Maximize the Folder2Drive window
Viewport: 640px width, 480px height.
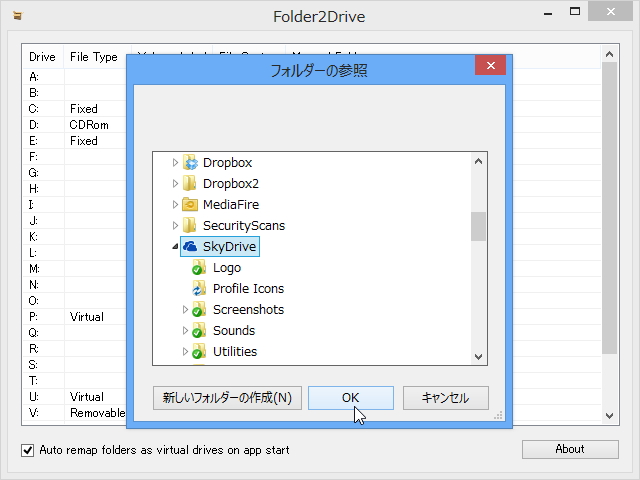575,12
